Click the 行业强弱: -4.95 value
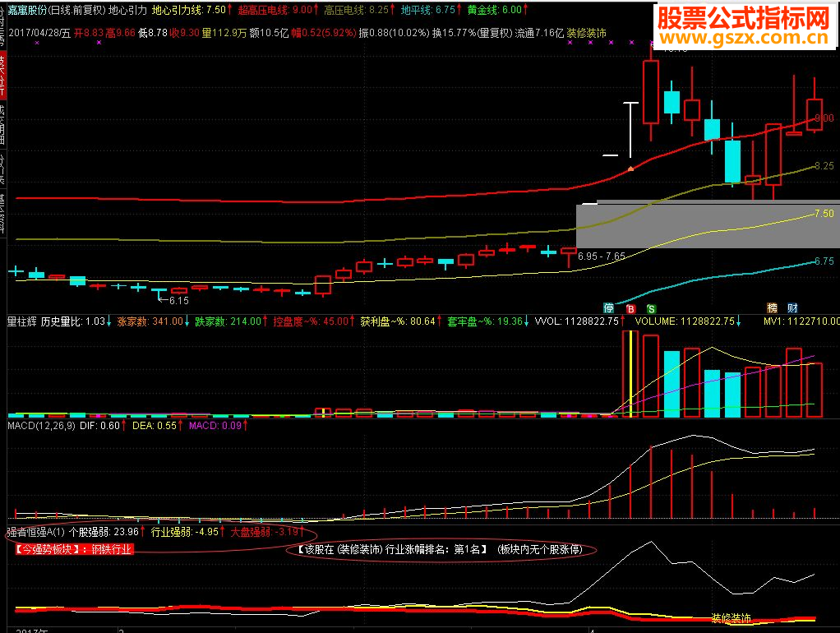The image size is (840, 633). [187, 532]
